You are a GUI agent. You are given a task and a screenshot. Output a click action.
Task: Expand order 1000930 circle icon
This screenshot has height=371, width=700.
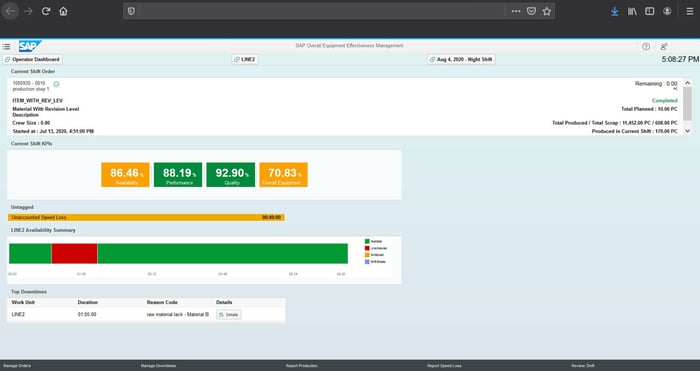[x=56, y=84]
